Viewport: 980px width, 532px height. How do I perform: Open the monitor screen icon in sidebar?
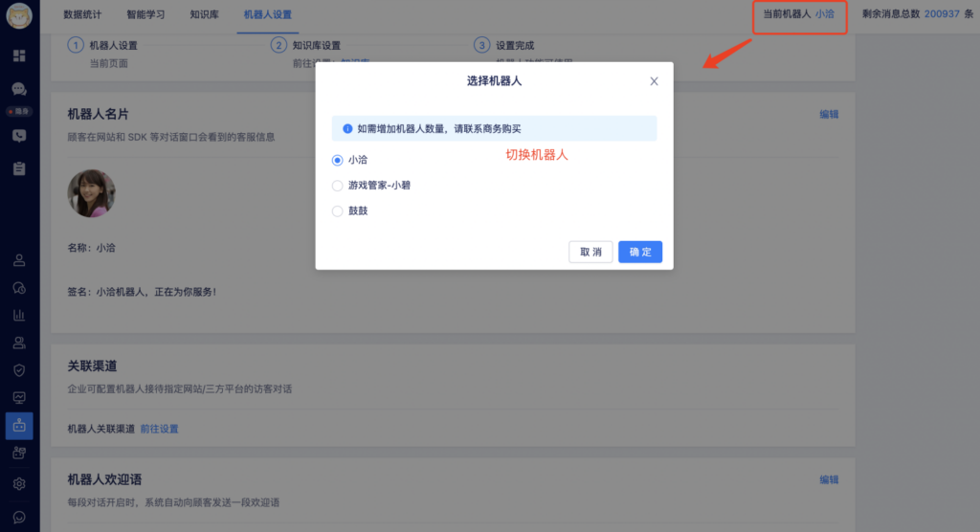tap(19, 398)
